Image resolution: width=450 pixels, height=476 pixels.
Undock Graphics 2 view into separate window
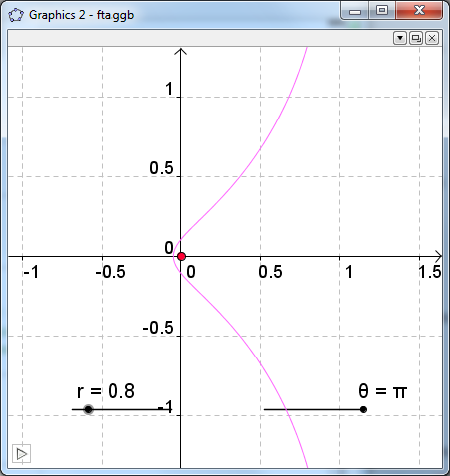pyautogui.click(x=416, y=38)
